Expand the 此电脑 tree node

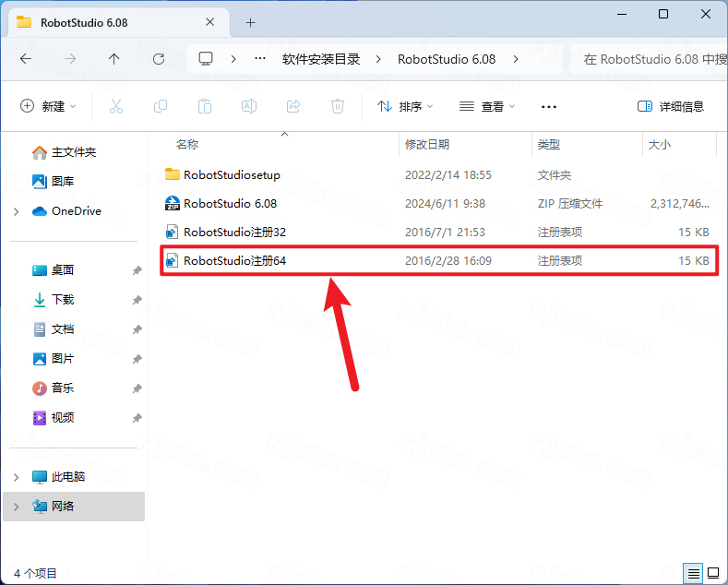(x=17, y=477)
